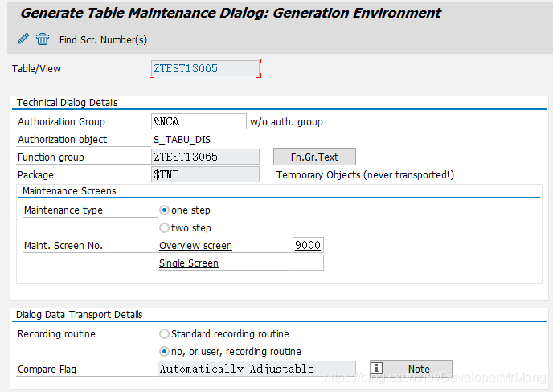Click the Single Screen label

pos(189,263)
